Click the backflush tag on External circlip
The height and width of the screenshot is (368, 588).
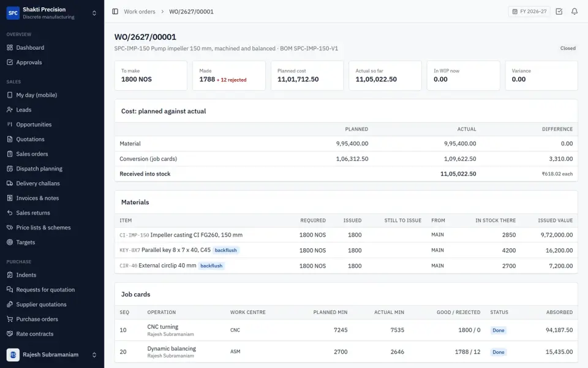tap(211, 266)
